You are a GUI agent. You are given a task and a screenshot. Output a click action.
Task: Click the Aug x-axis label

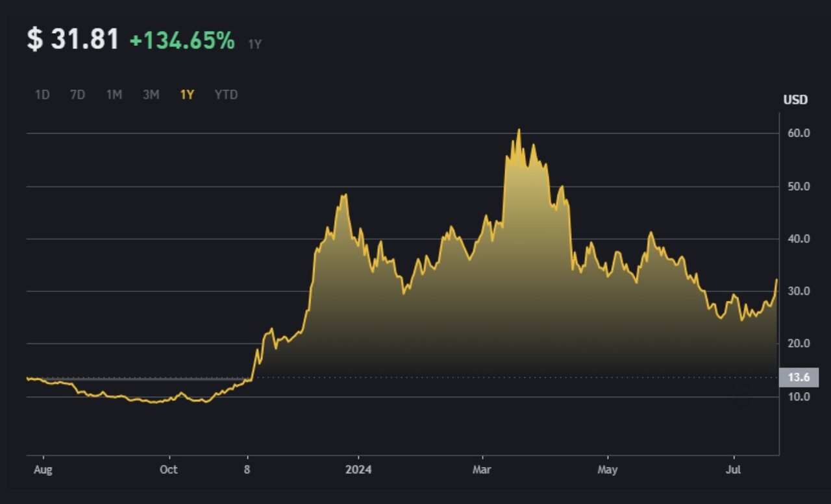(42, 470)
